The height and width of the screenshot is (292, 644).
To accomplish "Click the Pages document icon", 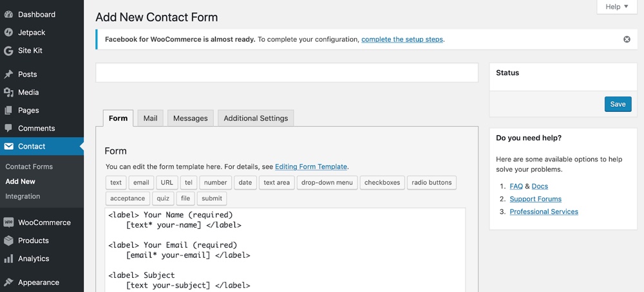I will (8, 111).
